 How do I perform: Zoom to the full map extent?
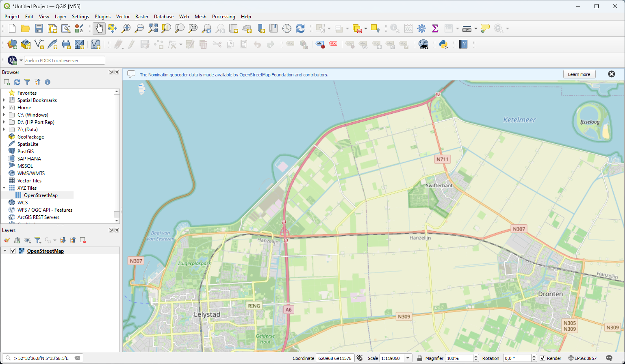coord(153,28)
